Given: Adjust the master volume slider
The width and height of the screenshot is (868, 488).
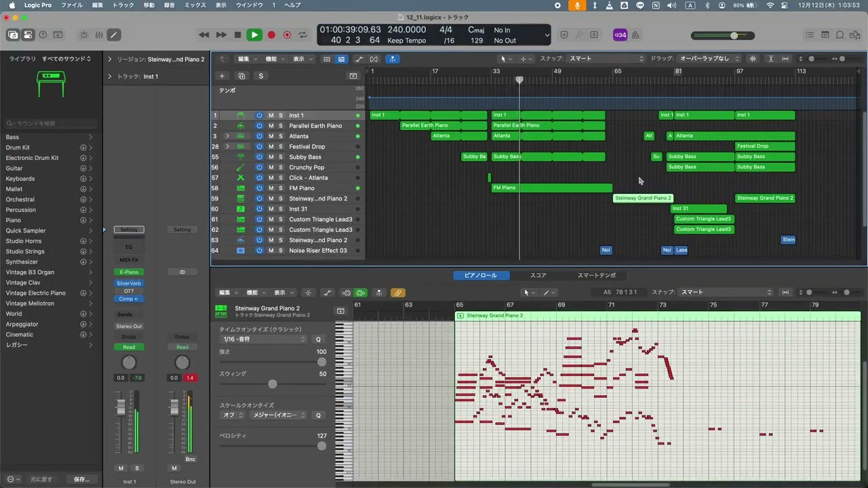Looking at the screenshot, I should 724,35.
